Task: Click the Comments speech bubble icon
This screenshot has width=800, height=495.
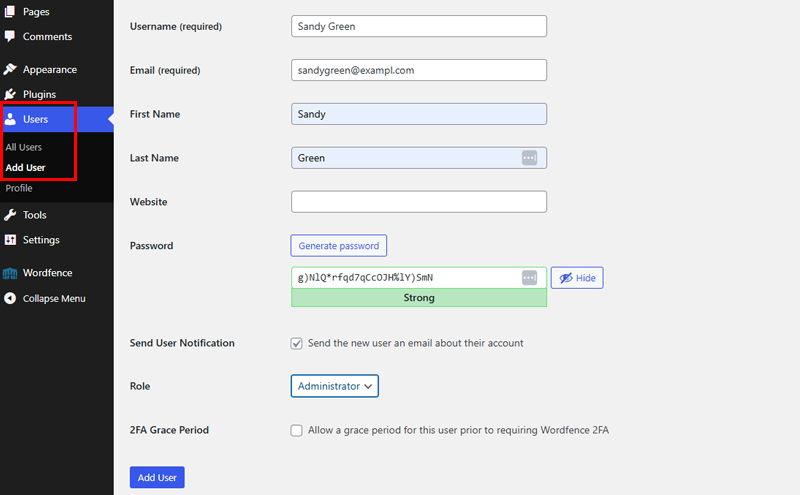Action: (10, 36)
